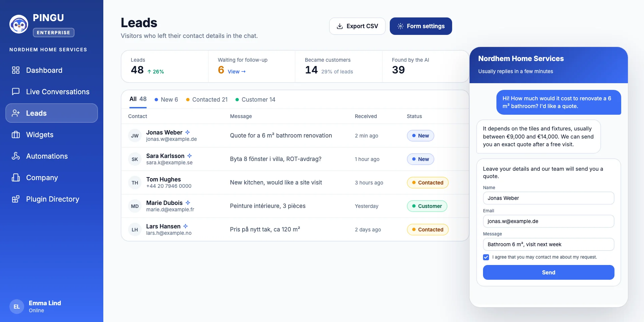Click the AI sparkle icon beside Lars Hansen
This screenshot has width=644, height=322.
pyautogui.click(x=185, y=226)
